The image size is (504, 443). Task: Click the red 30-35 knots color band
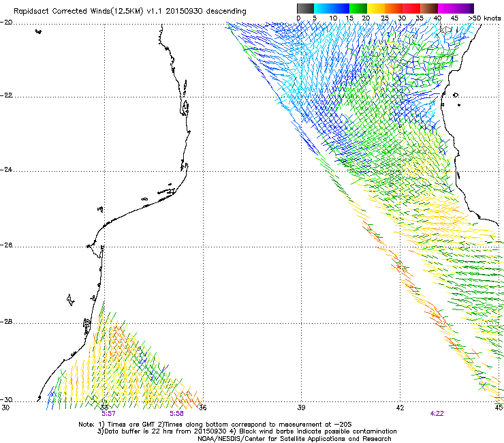pos(411,8)
